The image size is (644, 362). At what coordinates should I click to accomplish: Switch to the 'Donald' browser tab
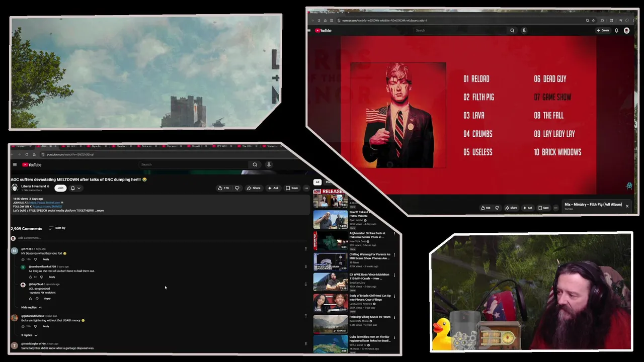click(x=196, y=146)
